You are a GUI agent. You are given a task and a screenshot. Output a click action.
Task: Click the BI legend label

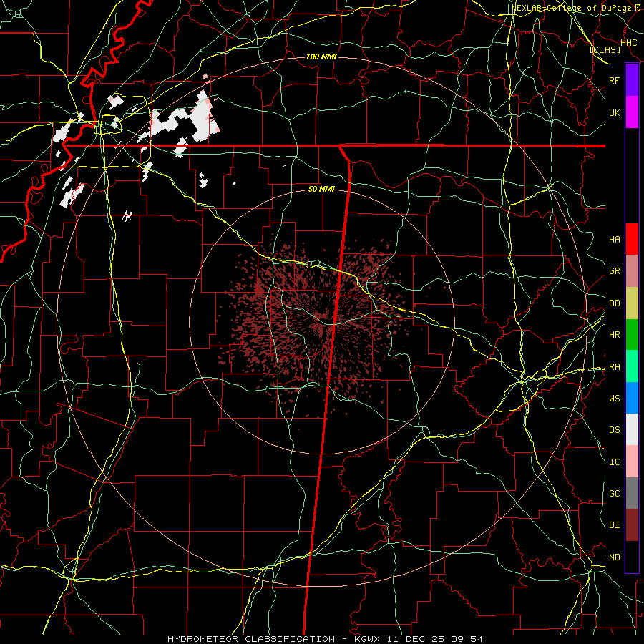coord(614,525)
